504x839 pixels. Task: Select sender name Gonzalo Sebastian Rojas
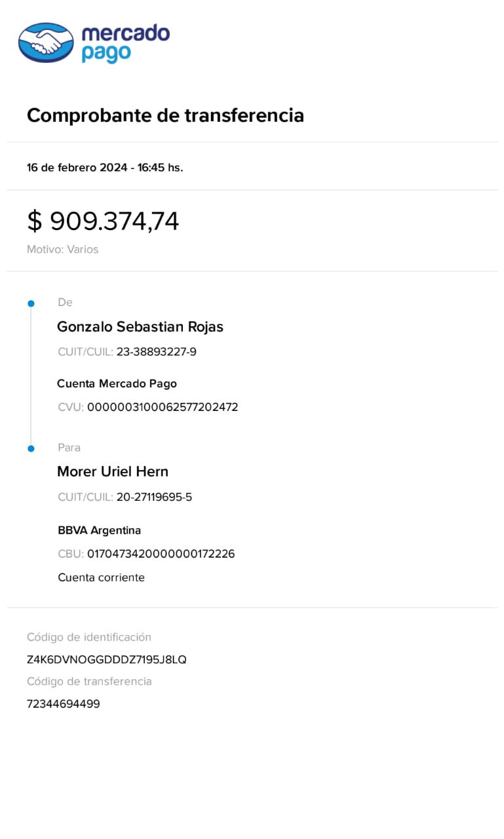[x=140, y=326]
